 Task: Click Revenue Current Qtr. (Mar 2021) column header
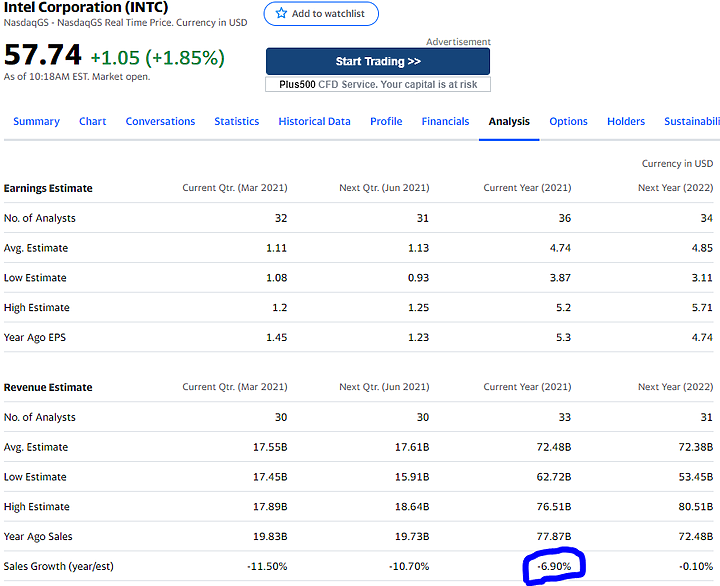[x=235, y=387]
